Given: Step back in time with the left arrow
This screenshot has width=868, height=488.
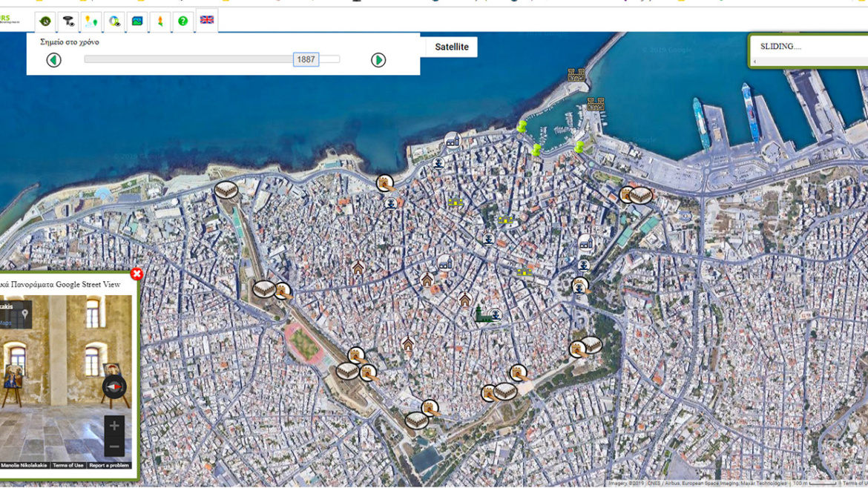Looking at the screenshot, I should coord(53,59).
